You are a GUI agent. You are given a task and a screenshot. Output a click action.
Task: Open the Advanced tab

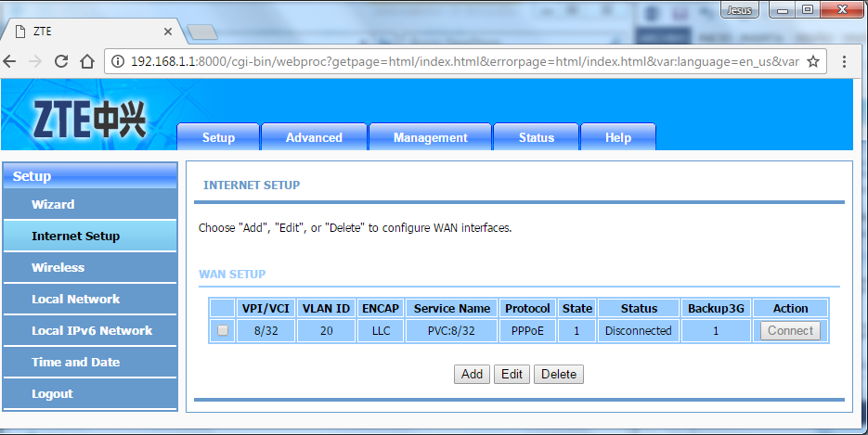click(314, 137)
